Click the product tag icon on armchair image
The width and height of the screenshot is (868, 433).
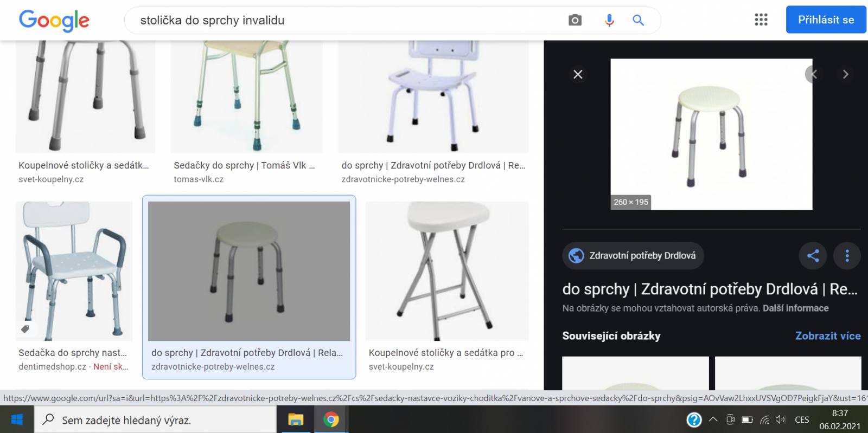pos(25,329)
